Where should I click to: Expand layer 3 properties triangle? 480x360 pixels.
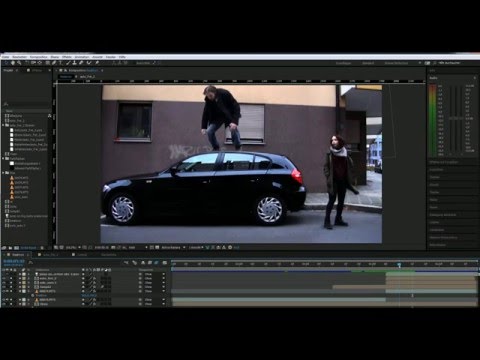coord(20,283)
